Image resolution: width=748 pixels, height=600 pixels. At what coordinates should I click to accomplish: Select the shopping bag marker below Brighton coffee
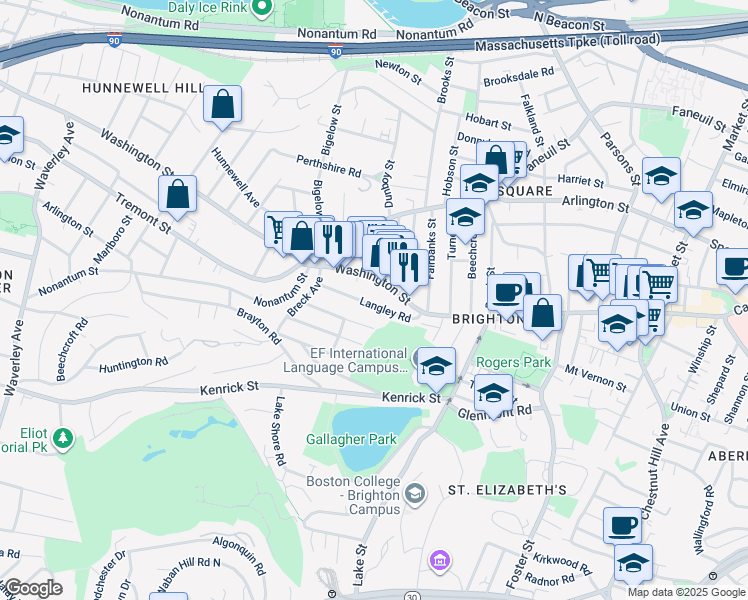click(542, 312)
